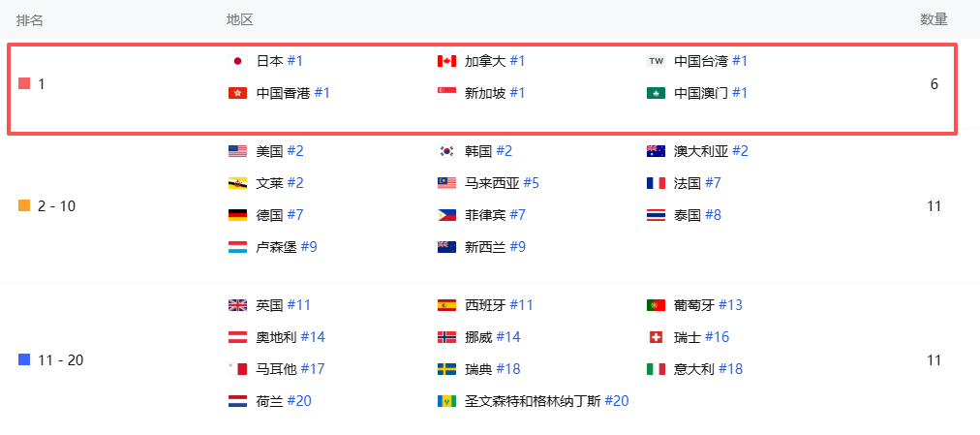Click the Sweden flag icon

point(446,369)
